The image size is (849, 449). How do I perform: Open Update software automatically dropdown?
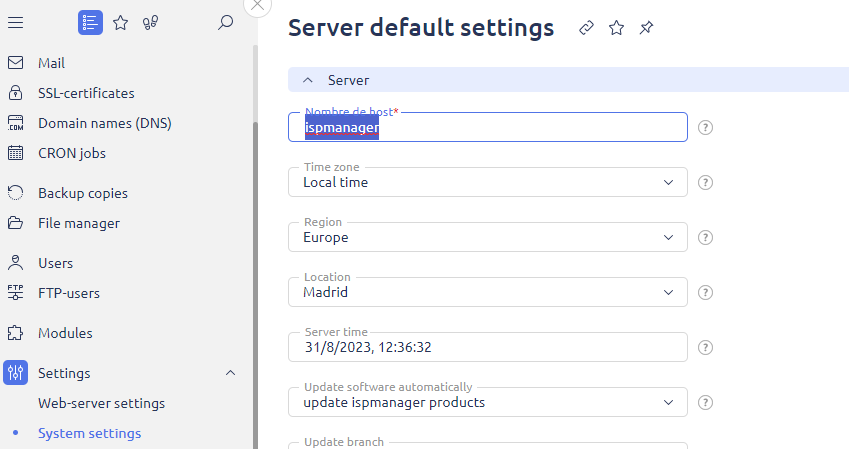pyautogui.click(x=487, y=402)
